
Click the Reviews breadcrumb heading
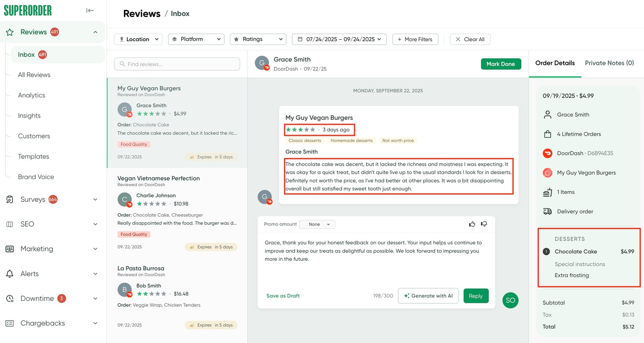142,13
